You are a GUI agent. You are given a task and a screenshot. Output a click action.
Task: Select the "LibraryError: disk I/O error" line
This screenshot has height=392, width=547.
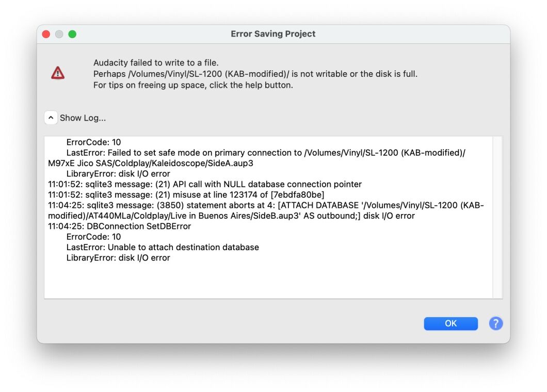click(118, 257)
